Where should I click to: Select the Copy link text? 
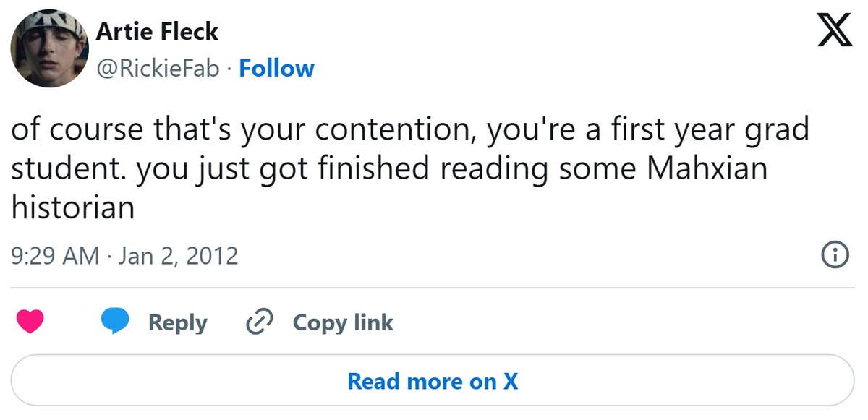(343, 322)
